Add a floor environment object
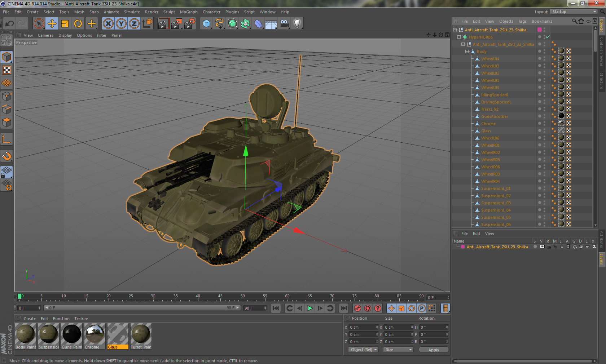Viewport: 606px width, 364px height. coord(271,24)
